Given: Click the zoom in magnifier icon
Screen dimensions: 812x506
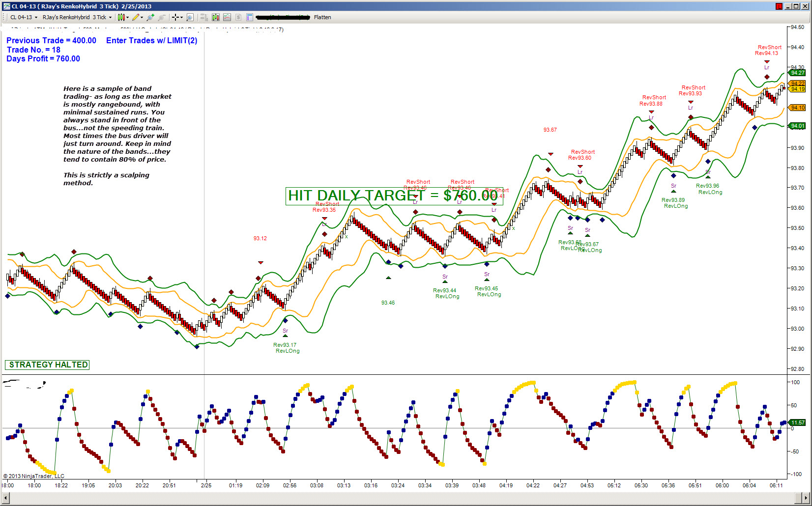Looking at the screenshot, I should click(x=150, y=17).
